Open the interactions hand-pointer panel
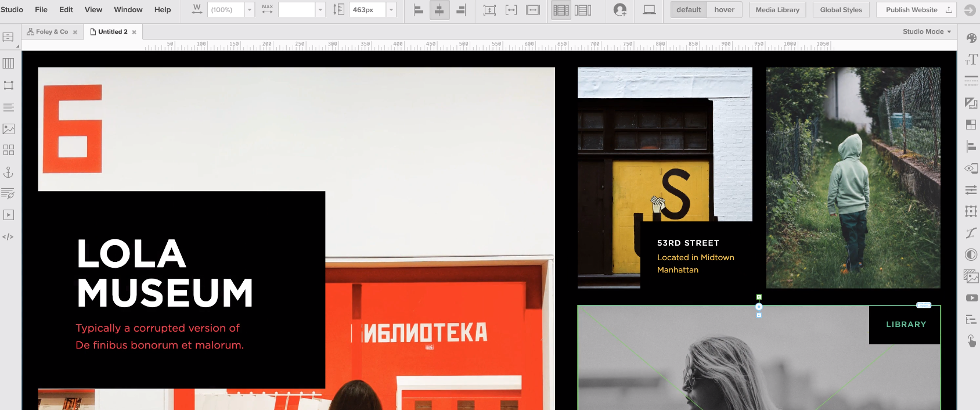The image size is (980, 410). (971, 341)
